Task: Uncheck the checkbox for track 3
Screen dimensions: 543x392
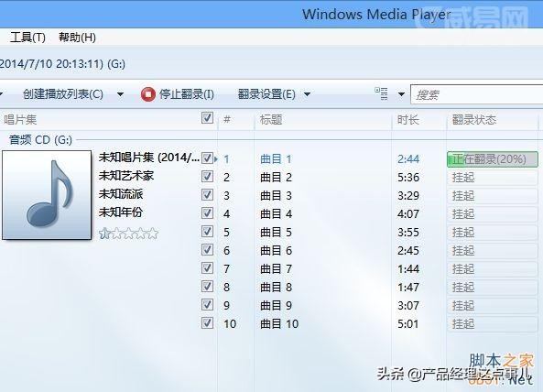Action: [207, 195]
